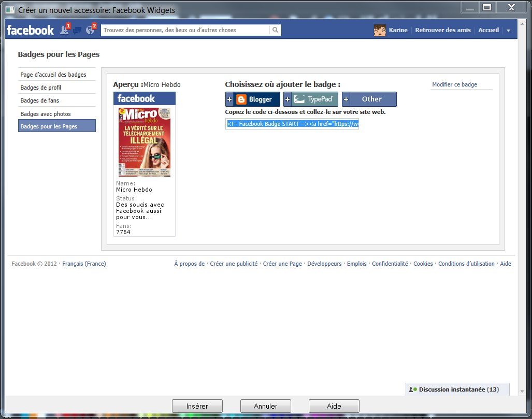Click the Micro Hebdo magazine cover thumbnail
532x419 pixels.
(x=145, y=142)
